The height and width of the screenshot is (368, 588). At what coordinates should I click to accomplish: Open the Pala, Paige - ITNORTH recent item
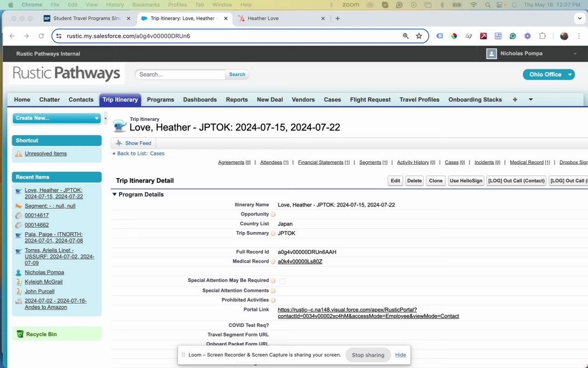(x=54, y=237)
